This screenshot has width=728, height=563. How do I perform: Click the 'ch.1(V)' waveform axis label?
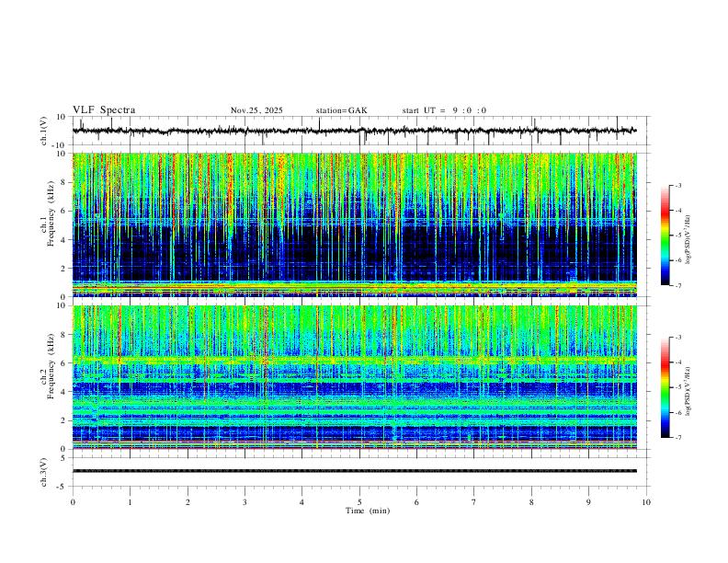click(44, 131)
